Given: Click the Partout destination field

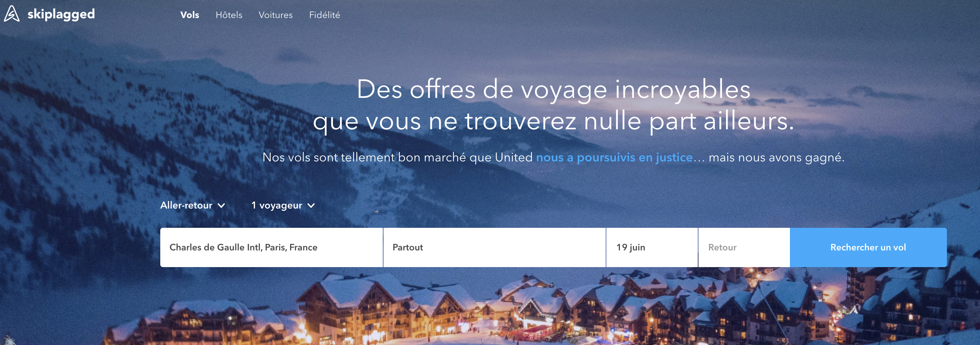Looking at the screenshot, I should 495,247.
